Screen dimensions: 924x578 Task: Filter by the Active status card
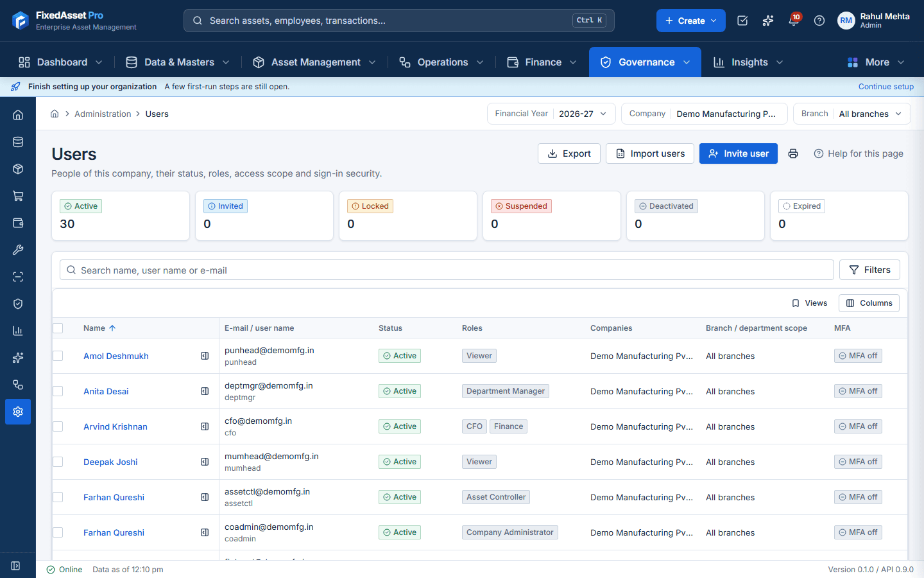121,216
